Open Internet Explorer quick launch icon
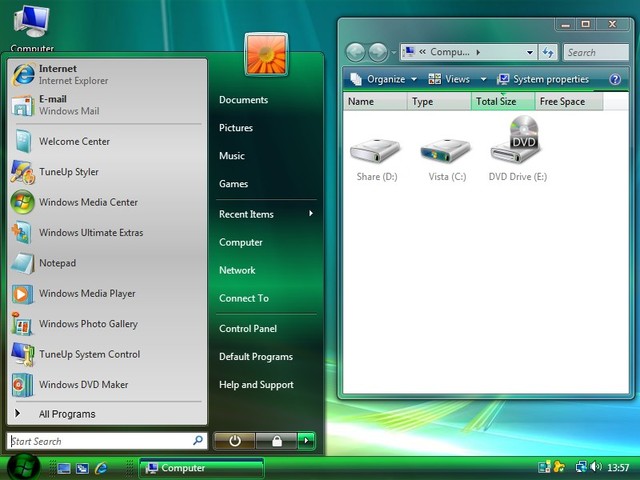The height and width of the screenshot is (480, 640). coord(101,468)
